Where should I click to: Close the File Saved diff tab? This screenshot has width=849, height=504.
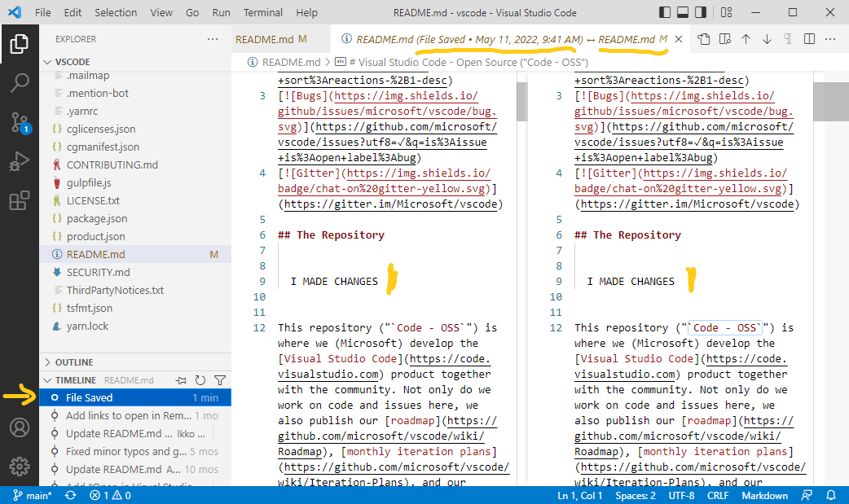[679, 39]
